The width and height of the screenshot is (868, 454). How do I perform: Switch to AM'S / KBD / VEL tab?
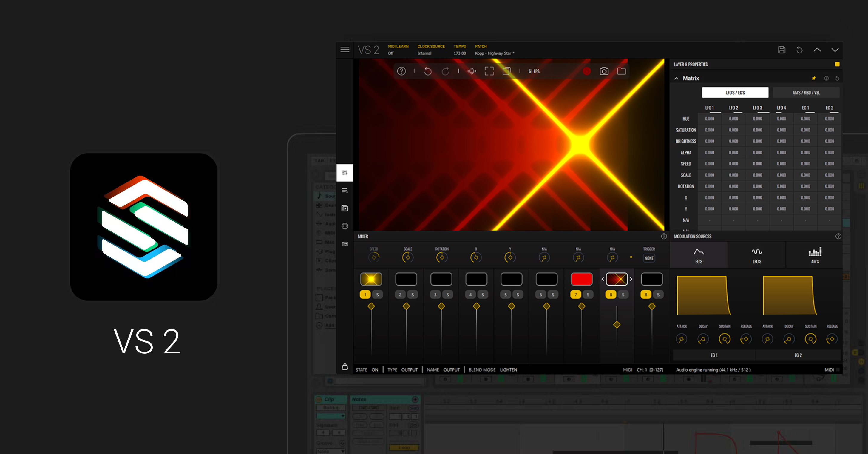click(806, 92)
